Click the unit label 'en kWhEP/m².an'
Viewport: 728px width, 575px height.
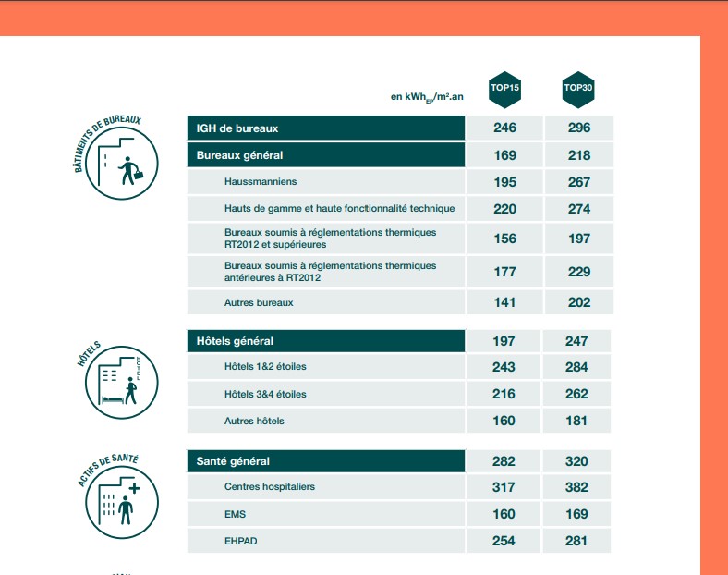point(427,97)
